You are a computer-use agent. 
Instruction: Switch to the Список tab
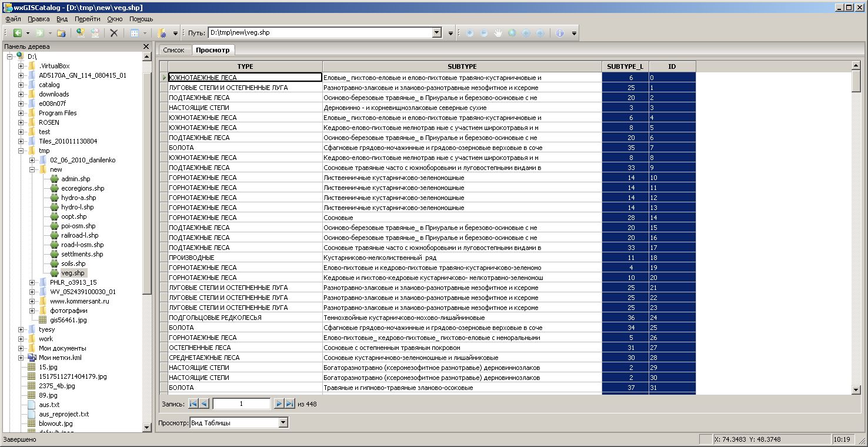click(173, 50)
